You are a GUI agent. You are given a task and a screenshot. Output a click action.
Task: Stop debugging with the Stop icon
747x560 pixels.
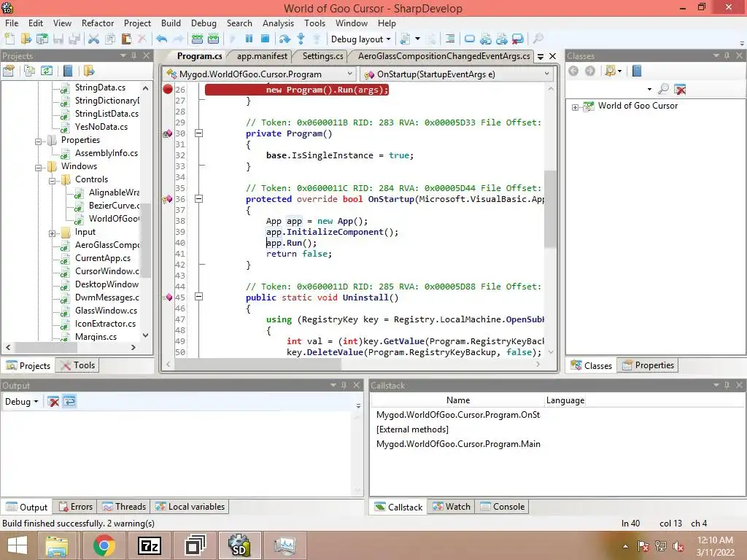[x=265, y=39]
